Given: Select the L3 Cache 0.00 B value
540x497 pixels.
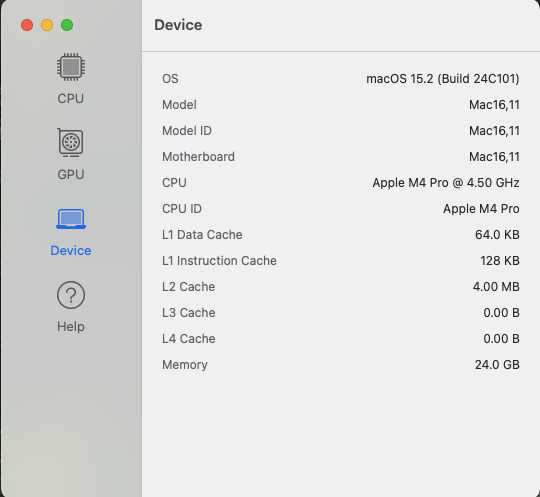Looking at the screenshot, I should click(501, 313).
